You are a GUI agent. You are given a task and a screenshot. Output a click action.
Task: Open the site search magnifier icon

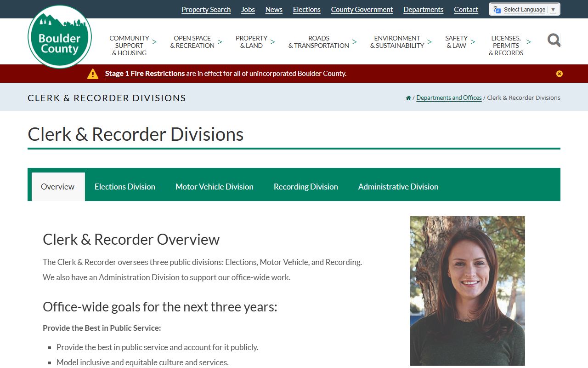tap(554, 40)
